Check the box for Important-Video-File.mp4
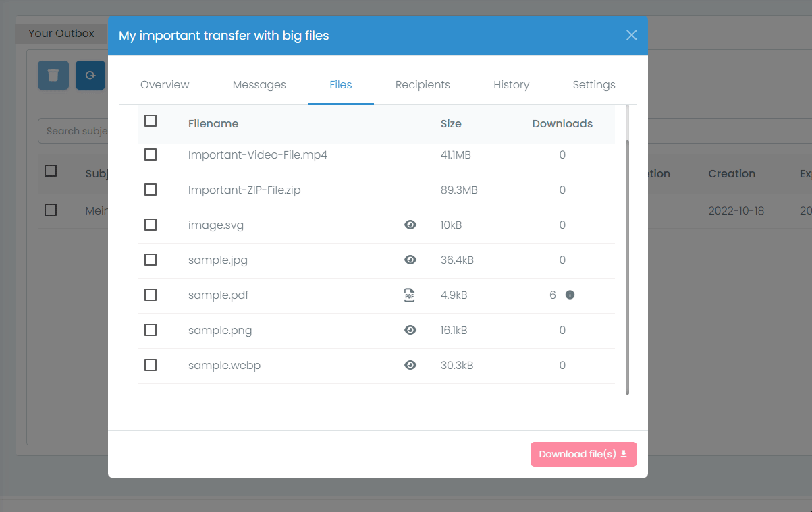Screen dimensions: 812x512 pyautogui.click(x=150, y=154)
